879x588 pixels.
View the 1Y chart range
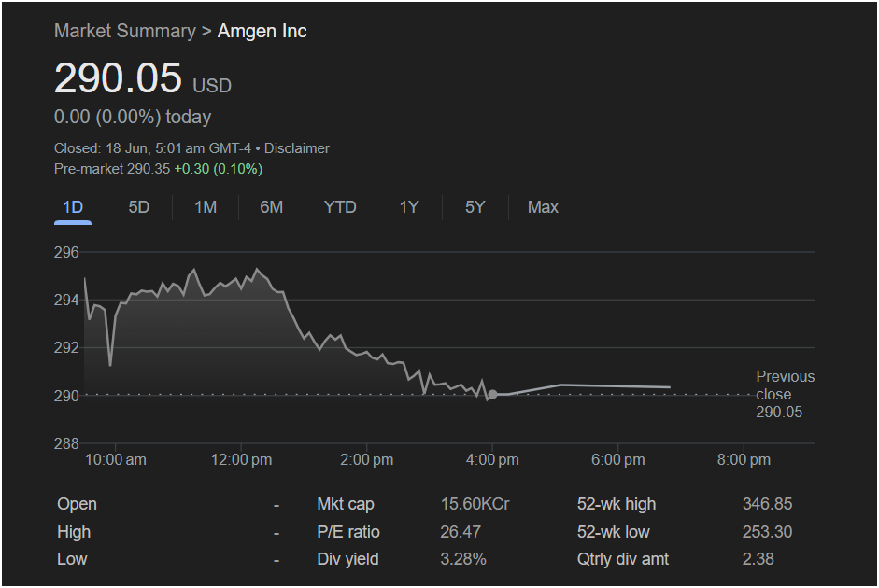tap(408, 208)
